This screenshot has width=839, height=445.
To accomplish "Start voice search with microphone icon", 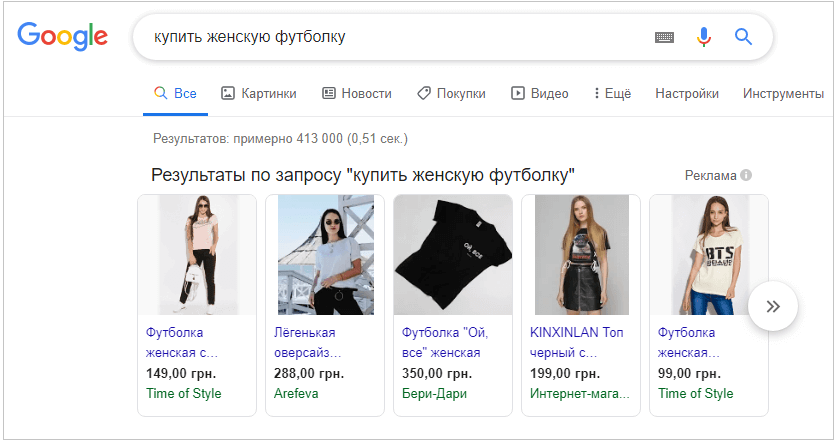I will click(x=704, y=37).
